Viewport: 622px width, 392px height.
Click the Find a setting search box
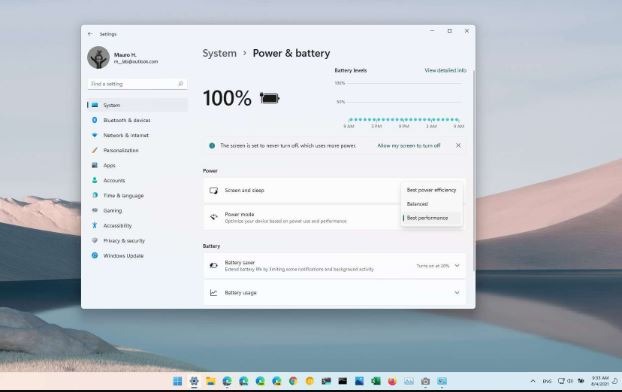click(x=137, y=84)
